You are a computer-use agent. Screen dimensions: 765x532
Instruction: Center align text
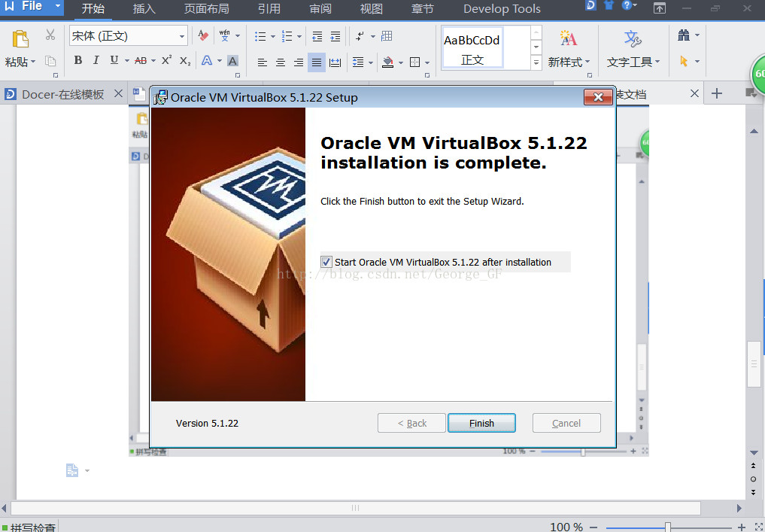pyautogui.click(x=280, y=62)
